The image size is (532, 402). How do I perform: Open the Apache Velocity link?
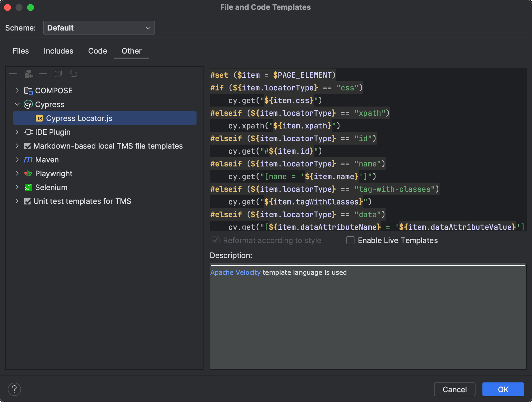(x=235, y=272)
